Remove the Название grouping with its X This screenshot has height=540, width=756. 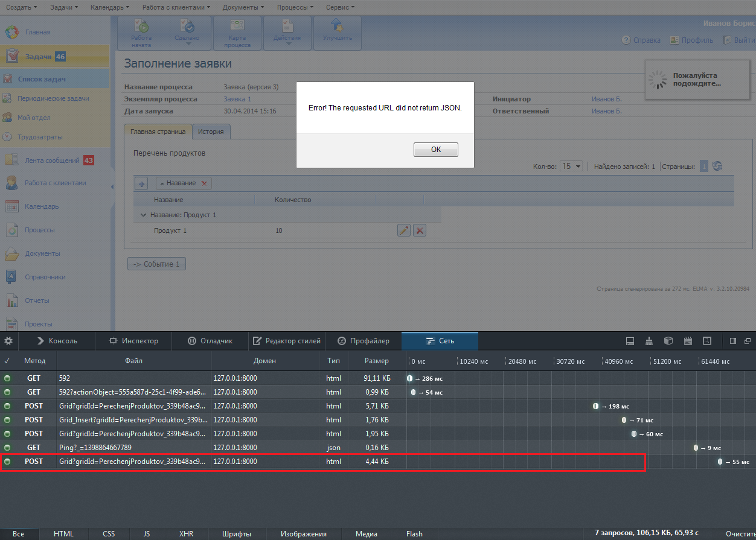[x=204, y=183]
